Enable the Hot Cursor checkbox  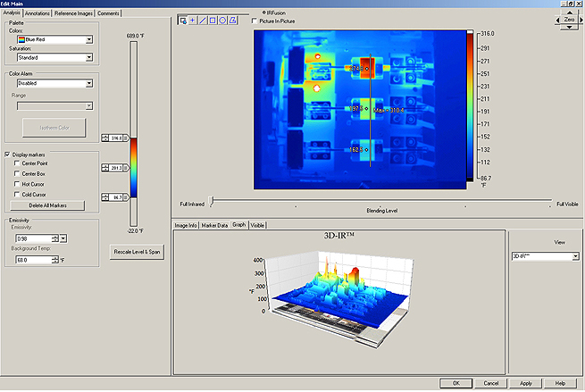pyautogui.click(x=17, y=184)
